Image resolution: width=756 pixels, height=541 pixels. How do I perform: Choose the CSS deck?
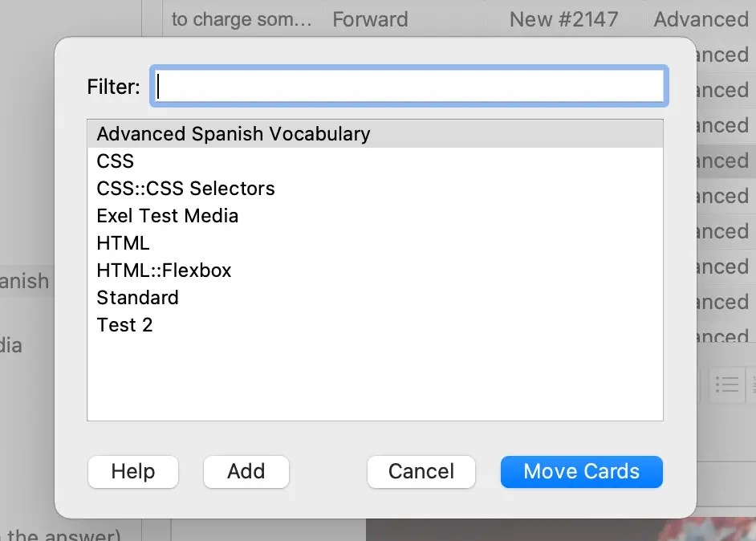tap(116, 161)
